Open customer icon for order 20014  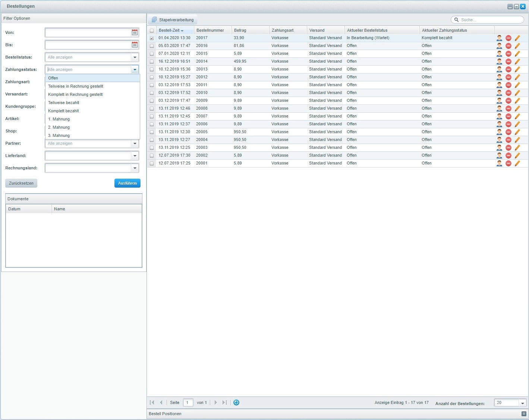pos(499,62)
